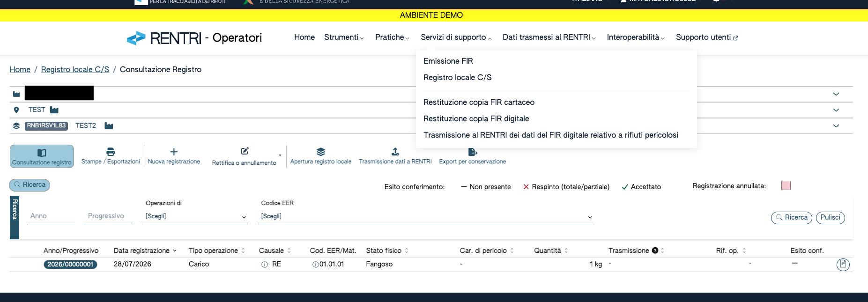The image size is (868, 302).
Task: Click the Progressivo input field
Action: click(x=108, y=216)
